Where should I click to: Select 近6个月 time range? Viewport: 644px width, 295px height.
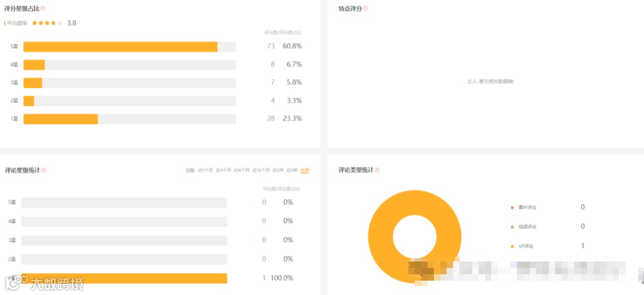(242, 171)
